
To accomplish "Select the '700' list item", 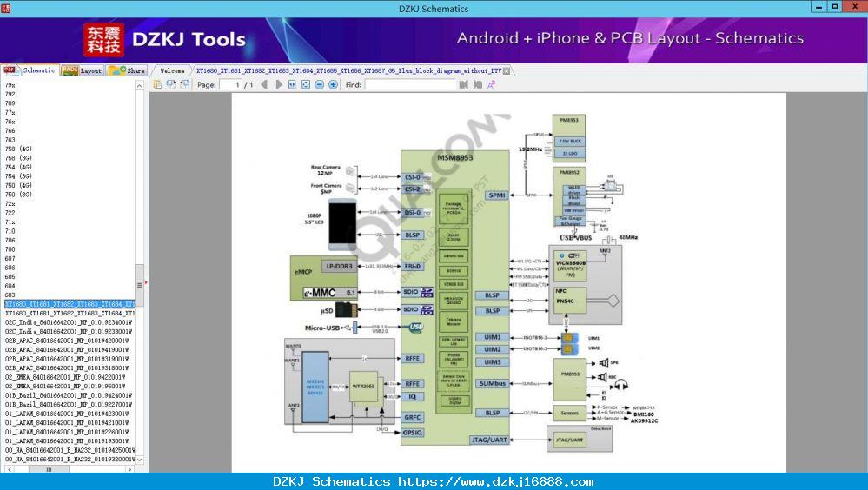I will (10, 249).
